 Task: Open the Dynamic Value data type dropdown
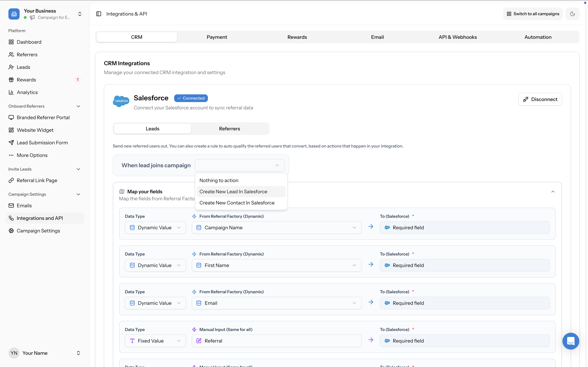155,227
